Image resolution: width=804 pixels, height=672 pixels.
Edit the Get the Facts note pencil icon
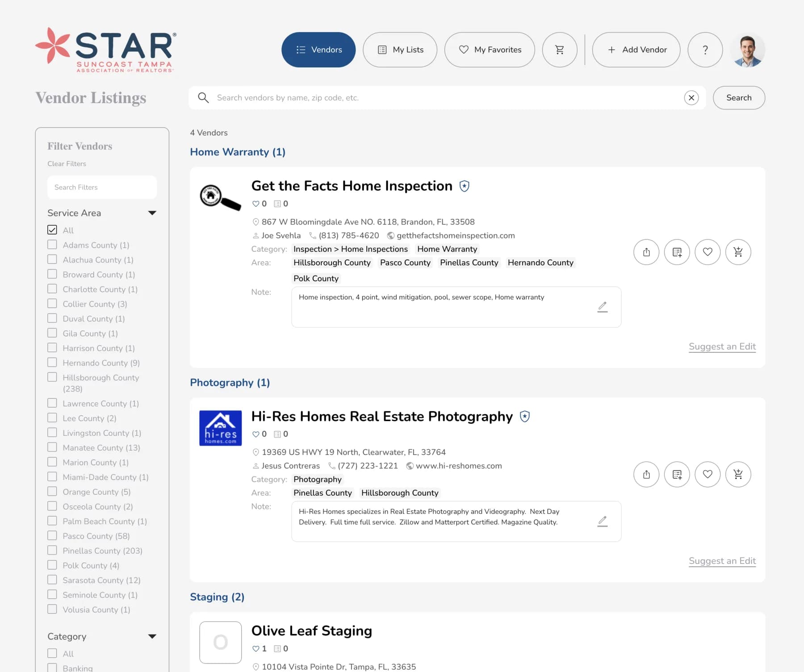(602, 307)
